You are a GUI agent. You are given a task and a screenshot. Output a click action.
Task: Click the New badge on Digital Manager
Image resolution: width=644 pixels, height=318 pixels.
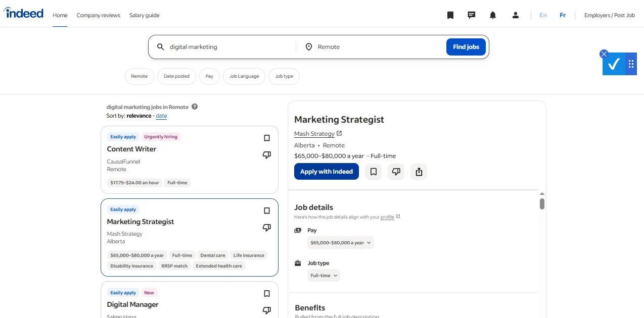point(149,292)
